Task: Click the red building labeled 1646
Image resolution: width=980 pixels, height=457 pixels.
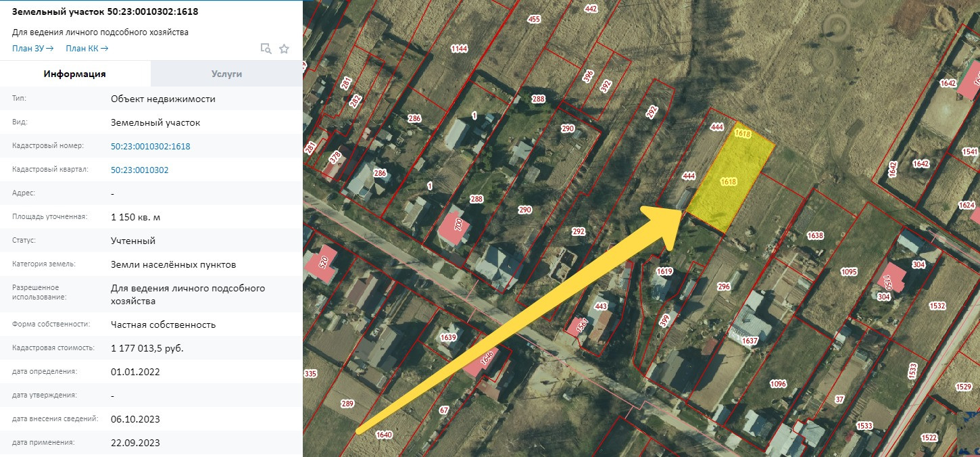Action: point(485,362)
